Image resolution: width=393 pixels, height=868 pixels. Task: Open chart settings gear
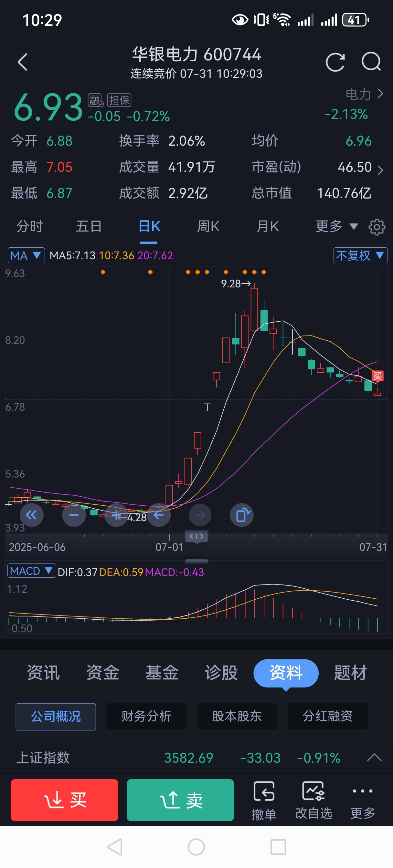pyautogui.click(x=377, y=227)
